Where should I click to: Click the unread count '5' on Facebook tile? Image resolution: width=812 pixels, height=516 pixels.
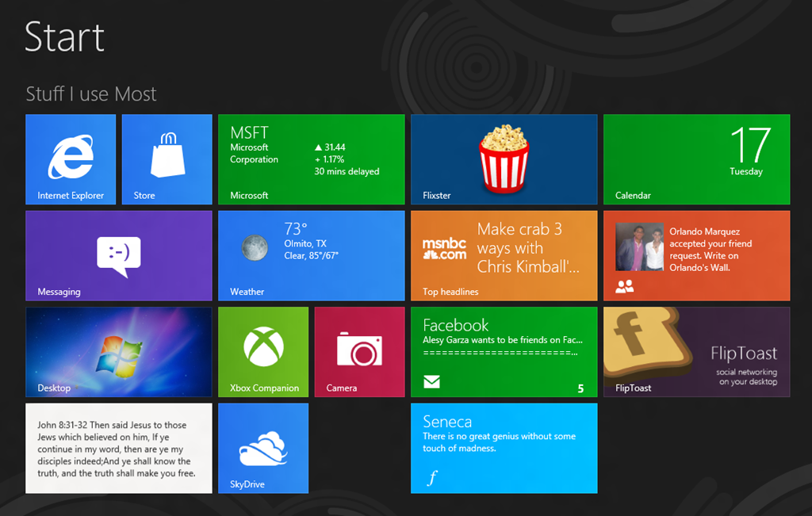[580, 388]
